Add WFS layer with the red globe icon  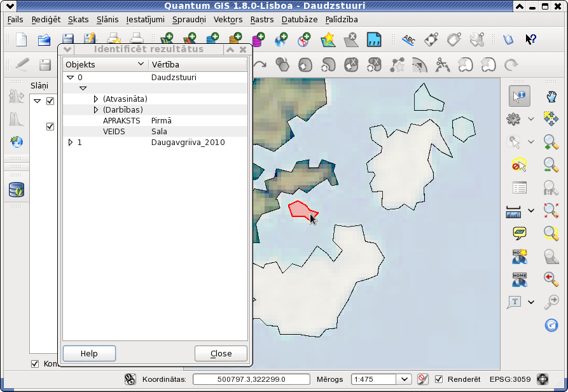pyautogui.click(x=304, y=39)
